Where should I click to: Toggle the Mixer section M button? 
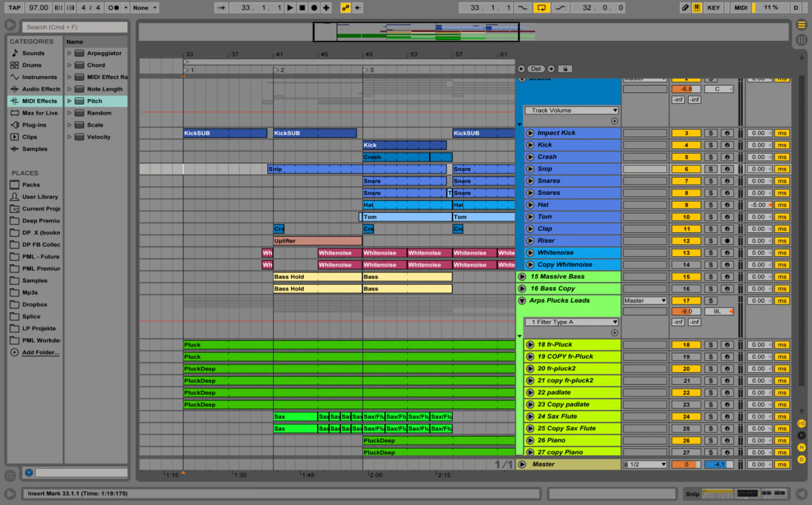tap(801, 448)
